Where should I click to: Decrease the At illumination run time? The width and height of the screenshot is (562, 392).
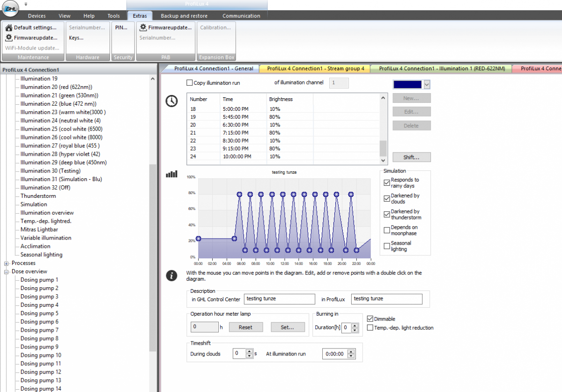coord(351,356)
